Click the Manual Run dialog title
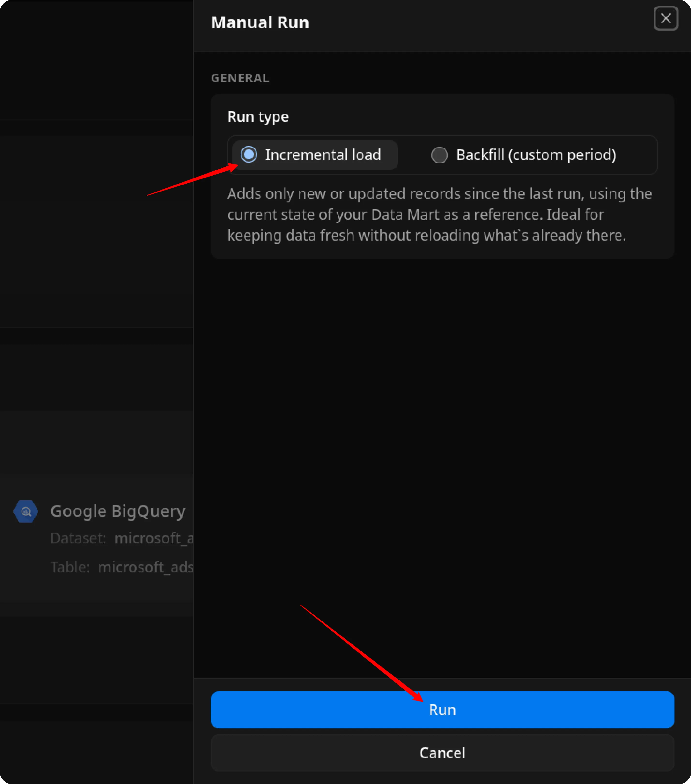691x784 pixels. [260, 22]
